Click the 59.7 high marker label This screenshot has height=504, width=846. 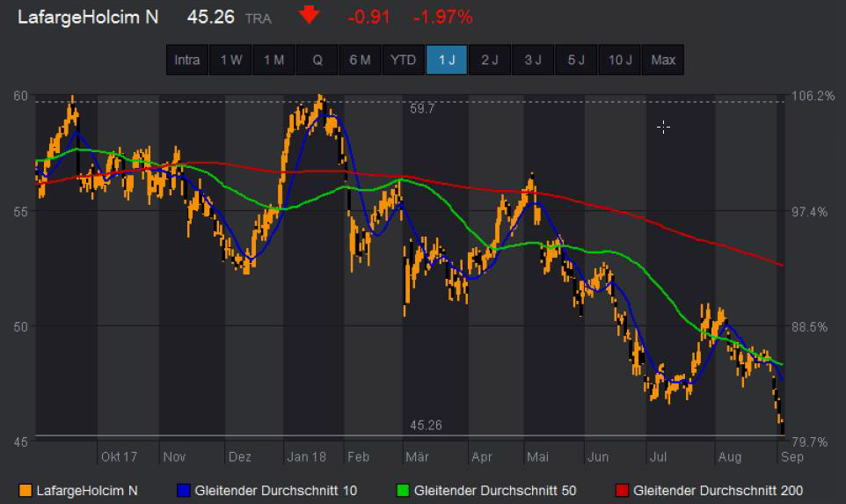422,109
